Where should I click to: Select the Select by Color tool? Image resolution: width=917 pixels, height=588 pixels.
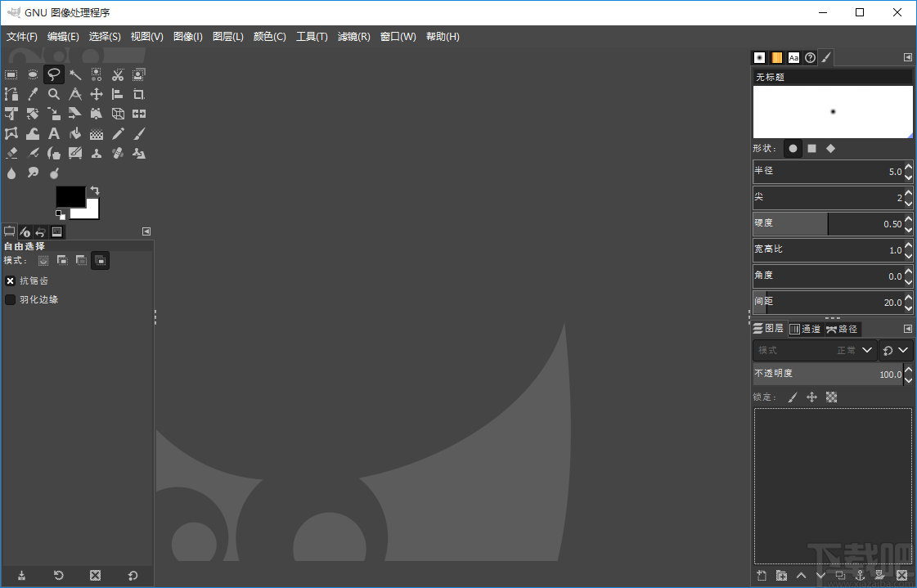[97, 74]
